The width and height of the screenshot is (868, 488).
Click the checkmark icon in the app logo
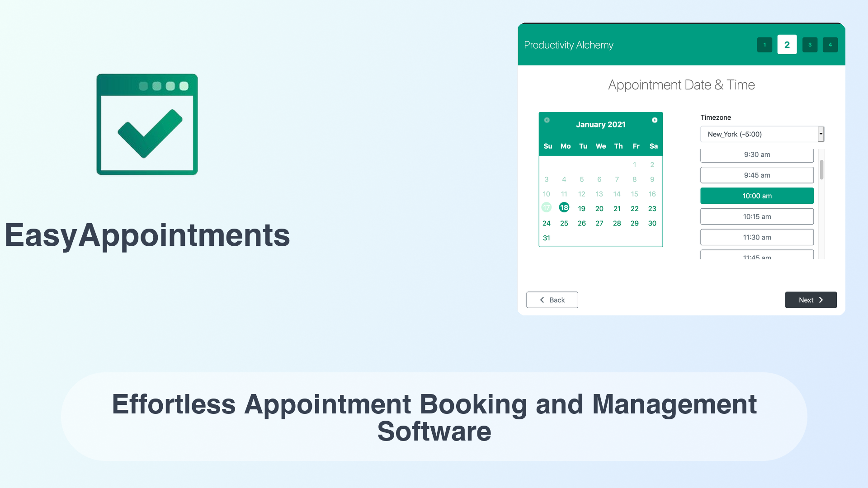coord(148,132)
